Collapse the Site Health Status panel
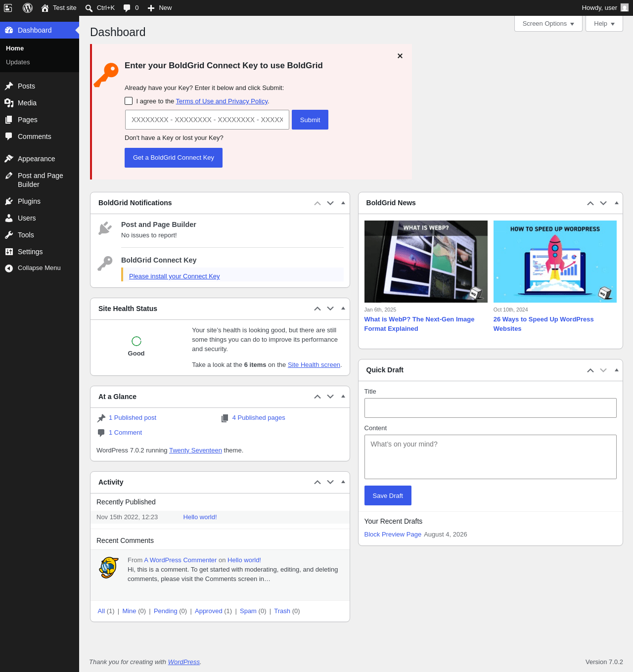 [x=343, y=309]
